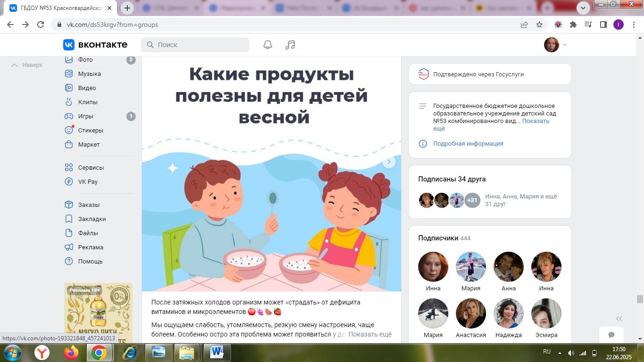Image resolution: width=644 pixels, height=362 pixels.
Task: Bookmark page with Chrome star icon
Action: pyautogui.click(x=539, y=25)
